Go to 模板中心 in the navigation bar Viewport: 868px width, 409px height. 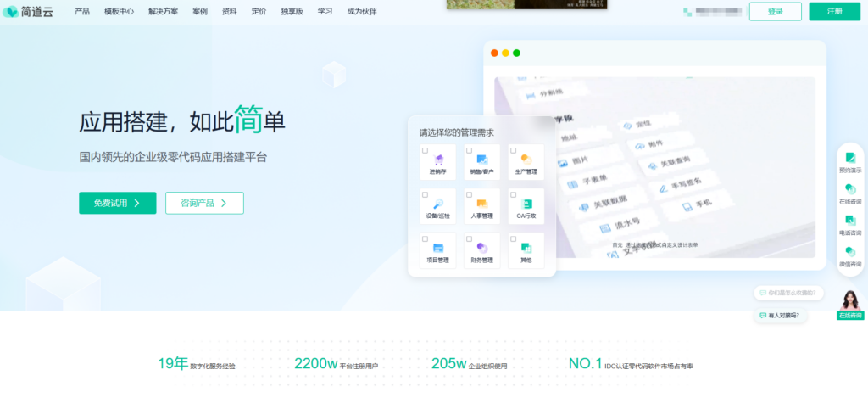point(119,12)
